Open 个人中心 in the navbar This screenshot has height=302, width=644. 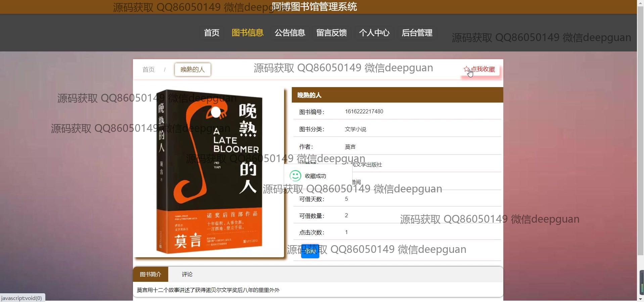click(x=374, y=33)
